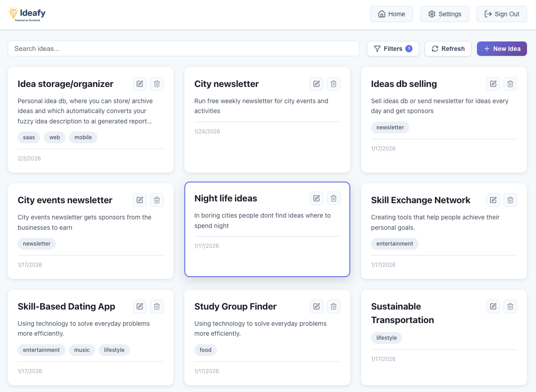Click the Search ideas input field
Image resolution: width=536 pixels, height=392 pixels.
(x=183, y=49)
